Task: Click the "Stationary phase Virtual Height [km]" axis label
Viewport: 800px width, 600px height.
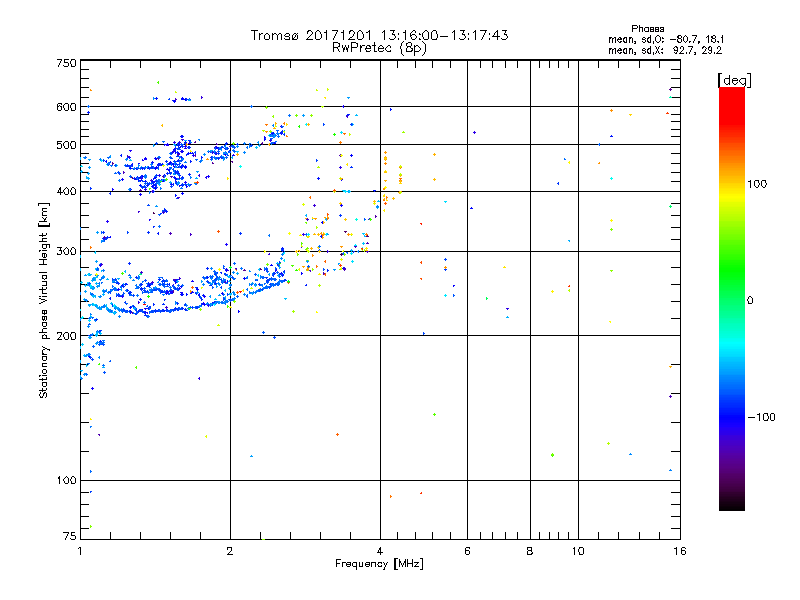Action: point(43,300)
